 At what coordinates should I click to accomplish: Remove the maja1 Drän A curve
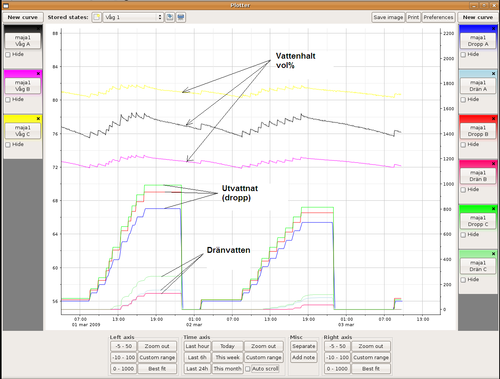click(494, 73)
